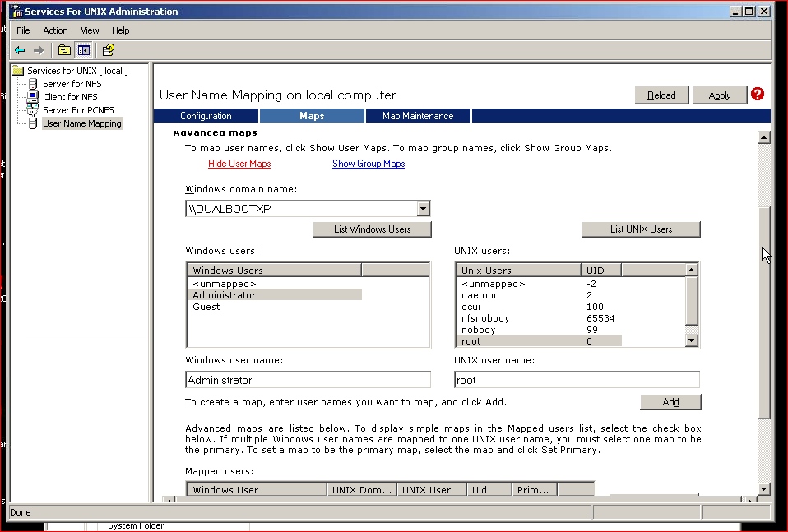This screenshot has width=788, height=532.
Task: Open the Action menu
Action: pos(55,30)
